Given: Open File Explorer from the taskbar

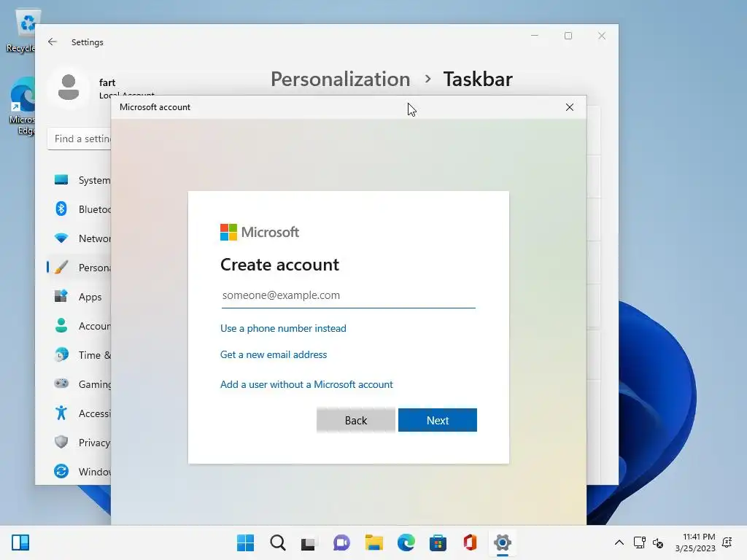Looking at the screenshot, I should [x=374, y=542].
